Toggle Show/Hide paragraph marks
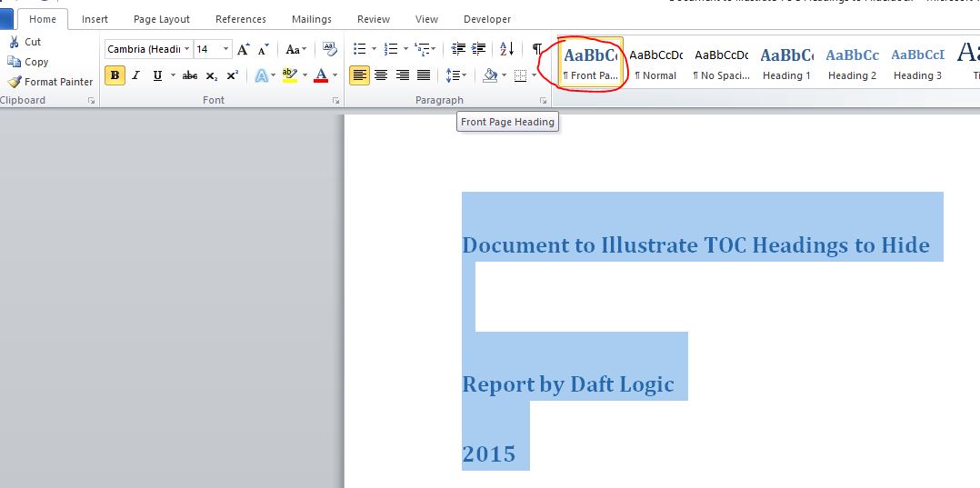 pyautogui.click(x=537, y=49)
